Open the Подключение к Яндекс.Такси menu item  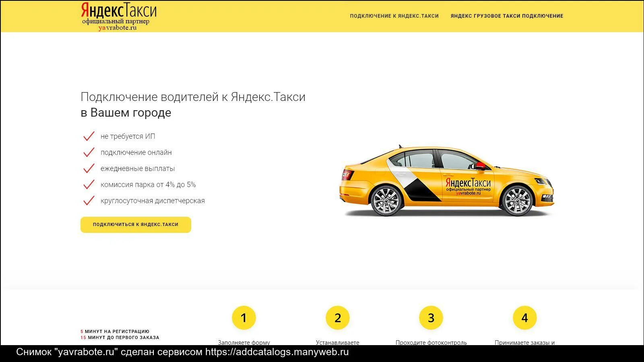[394, 16]
